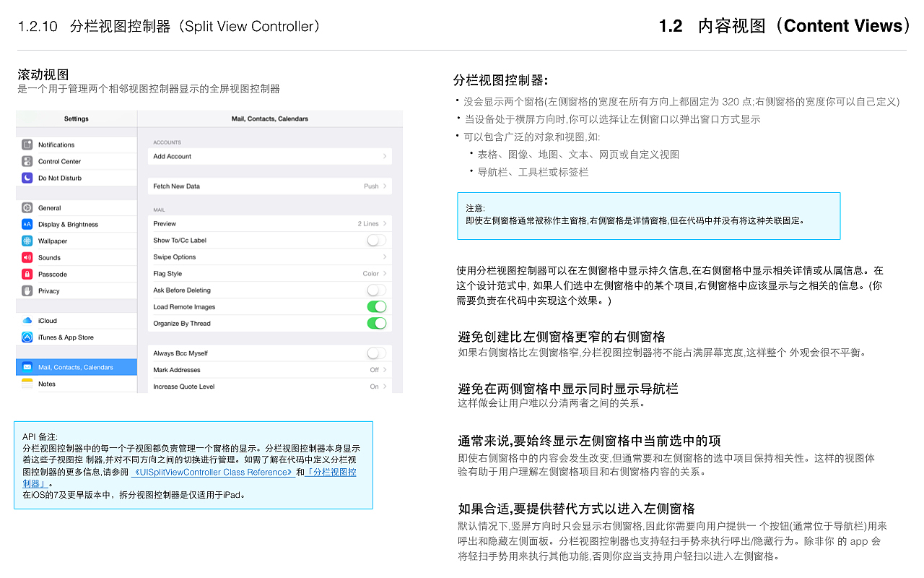Expand the Fetch New Data row chevron
Image resolution: width=924 pixels, height=578 pixels.
(386, 186)
